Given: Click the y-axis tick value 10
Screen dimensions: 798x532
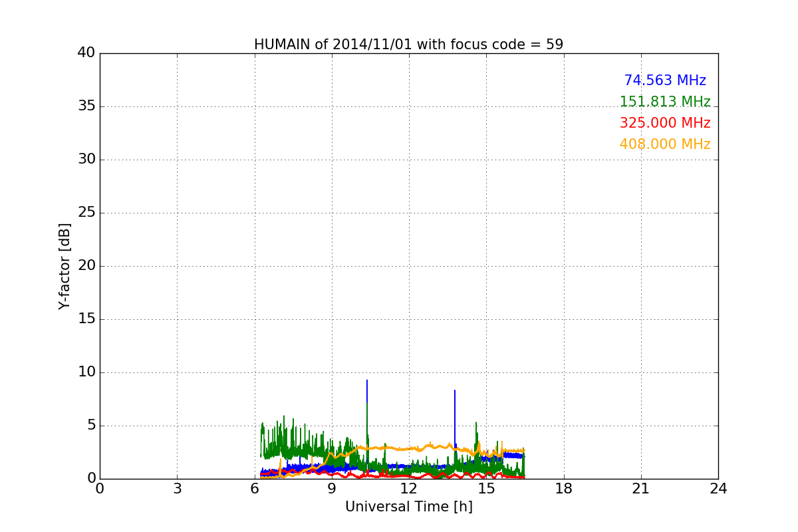Looking at the screenshot, I should 86,372.
